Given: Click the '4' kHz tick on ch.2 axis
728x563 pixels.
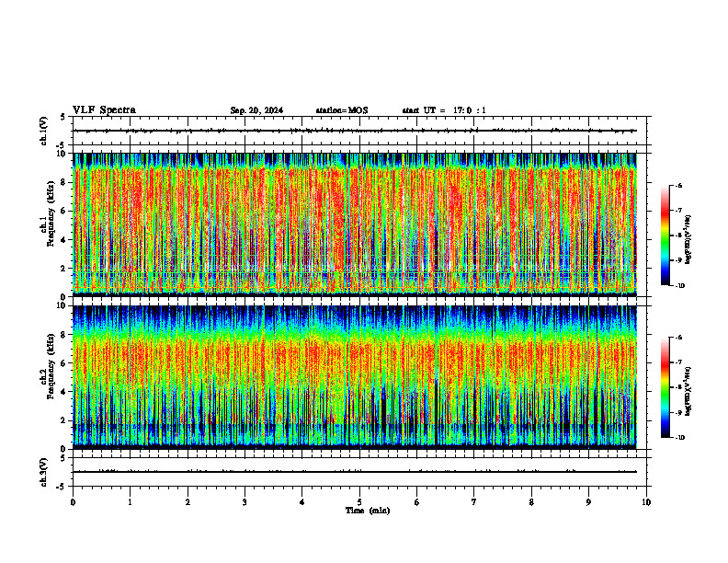Looking at the screenshot, I should 63,392.
